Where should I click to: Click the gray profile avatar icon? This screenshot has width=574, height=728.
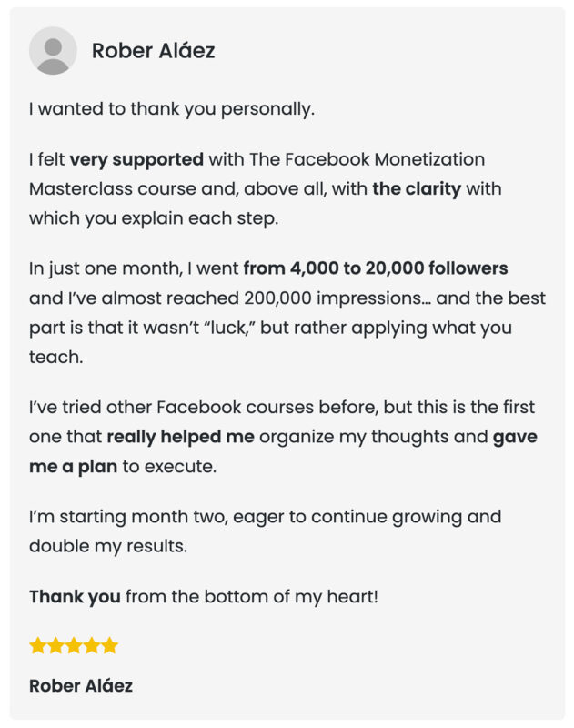53,51
